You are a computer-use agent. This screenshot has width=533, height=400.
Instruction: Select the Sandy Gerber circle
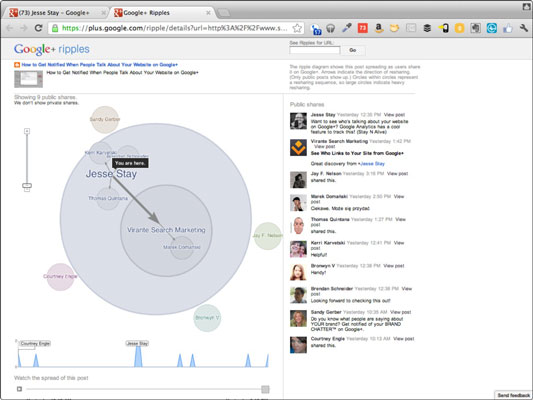pyautogui.click(x=105, y=119)
